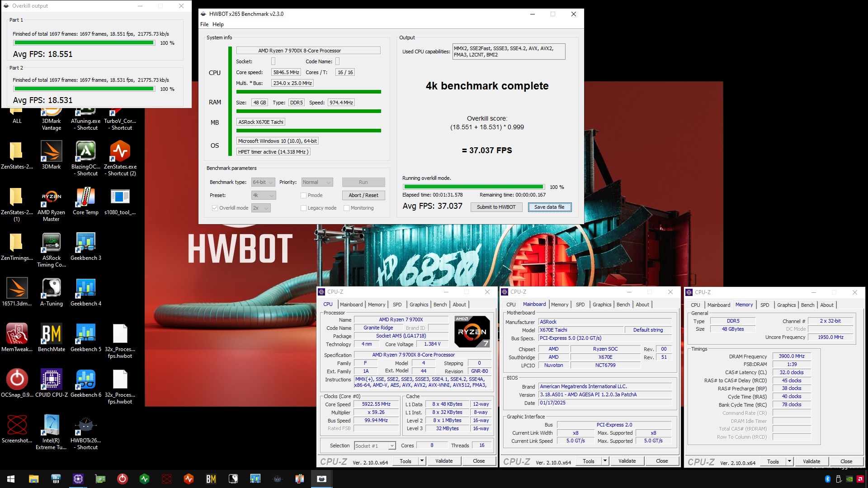Image resolution: width=868 pixels, height=488 pixels.
Task: Click the BenchMate taskbar icon
Action: coord(211,479)
